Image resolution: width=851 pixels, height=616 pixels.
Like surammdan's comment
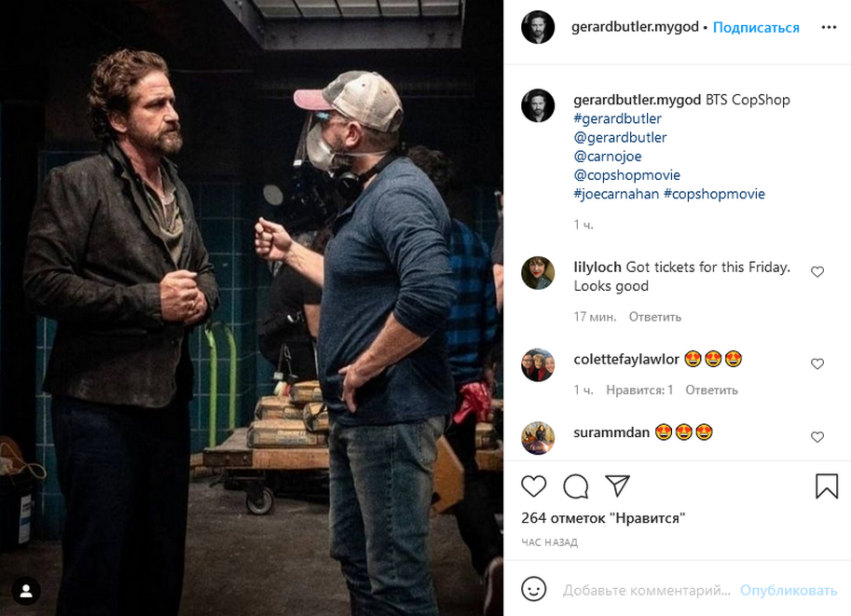[x=817, y=437]
